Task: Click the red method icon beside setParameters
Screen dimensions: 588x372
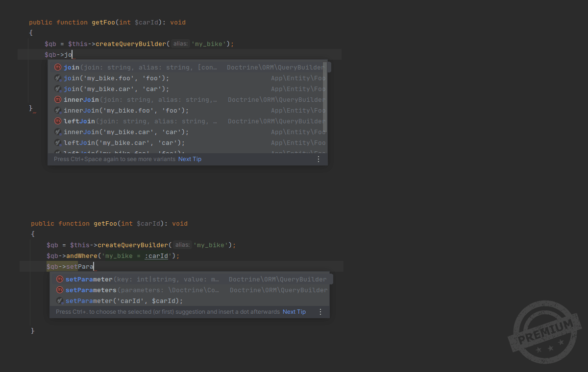Action: tap(60, 290)
